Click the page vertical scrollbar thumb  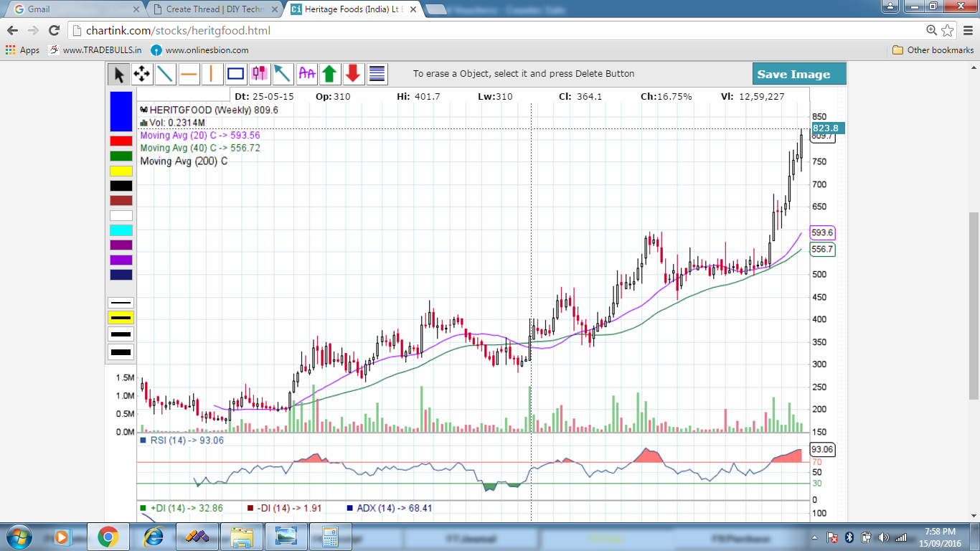[974, 306]
